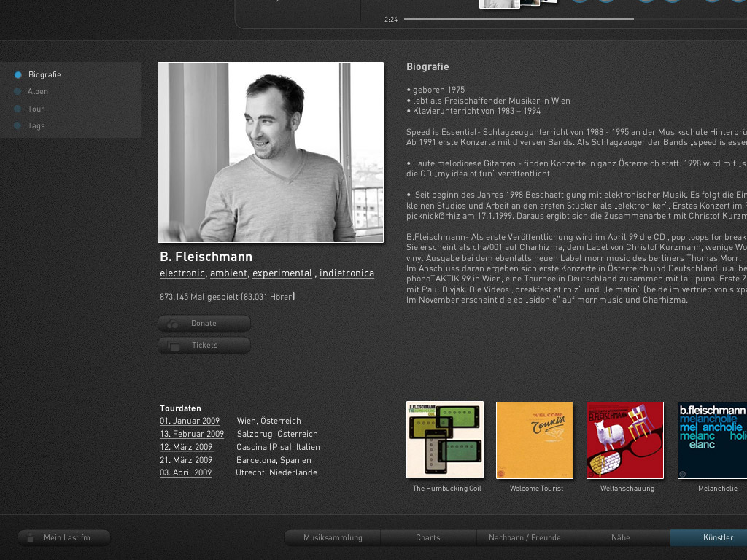747x560 pixels.
Task: Click the icon on the Tickets button
Action: coord(174,345)
